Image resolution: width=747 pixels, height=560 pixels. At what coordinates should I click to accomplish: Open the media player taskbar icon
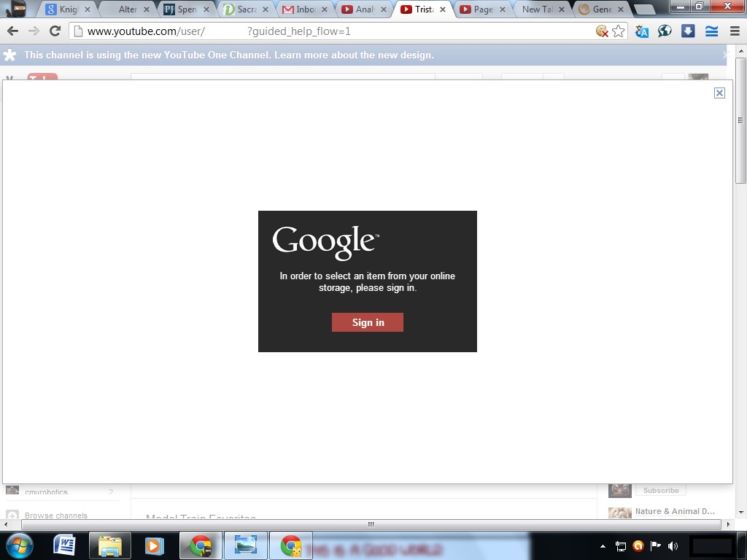click(154, 545)
